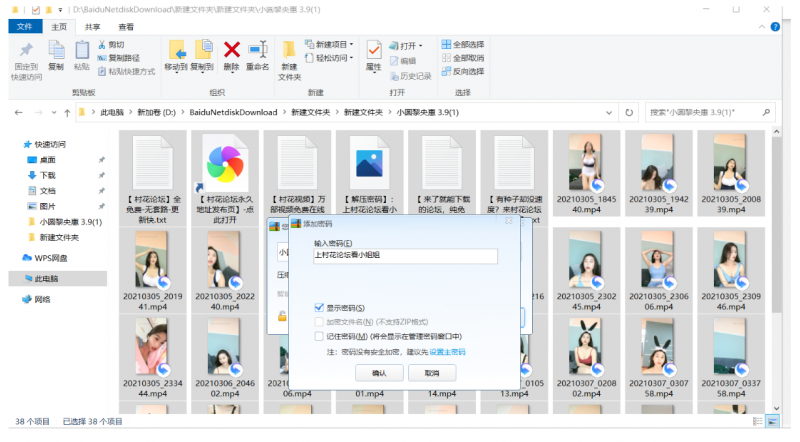Open the Share (共享) ribbon tab

[x=92, y=27]
